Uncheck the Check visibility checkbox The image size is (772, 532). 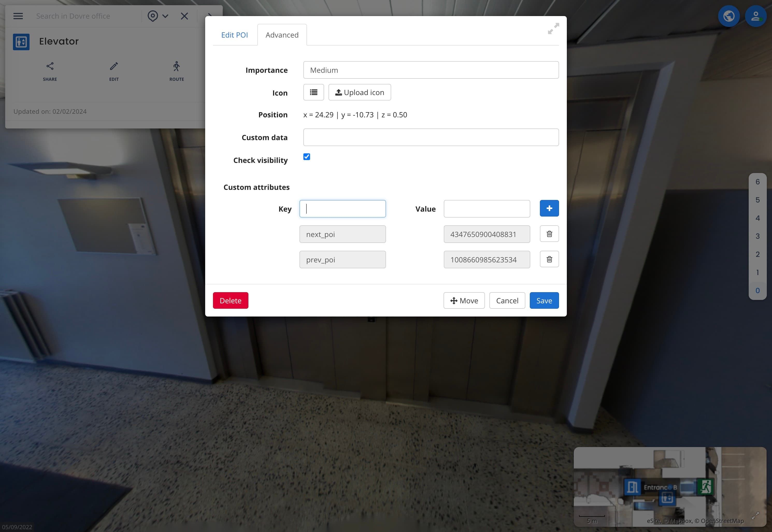[307, 157]
